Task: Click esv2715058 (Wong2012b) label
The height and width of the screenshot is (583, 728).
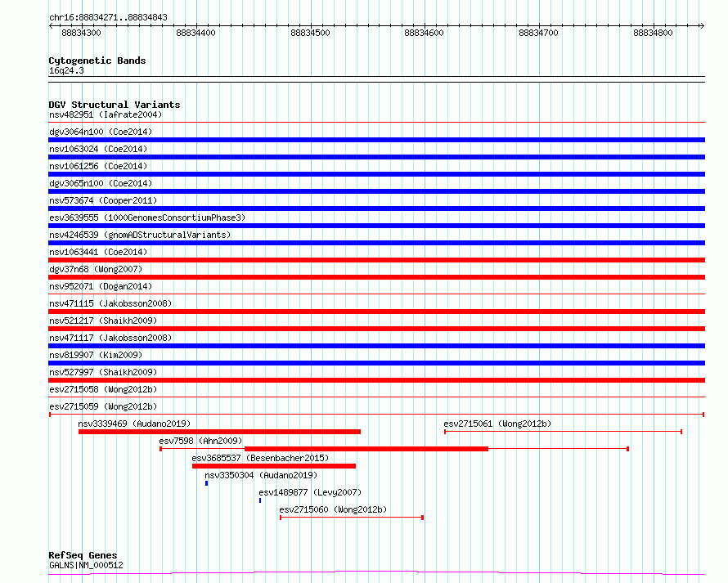Action: coord(103,389)
